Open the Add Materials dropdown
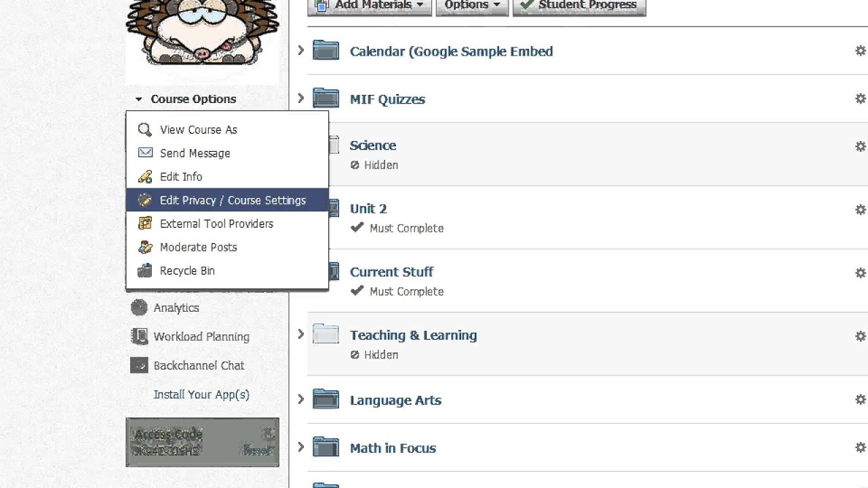 pos(370,5)
